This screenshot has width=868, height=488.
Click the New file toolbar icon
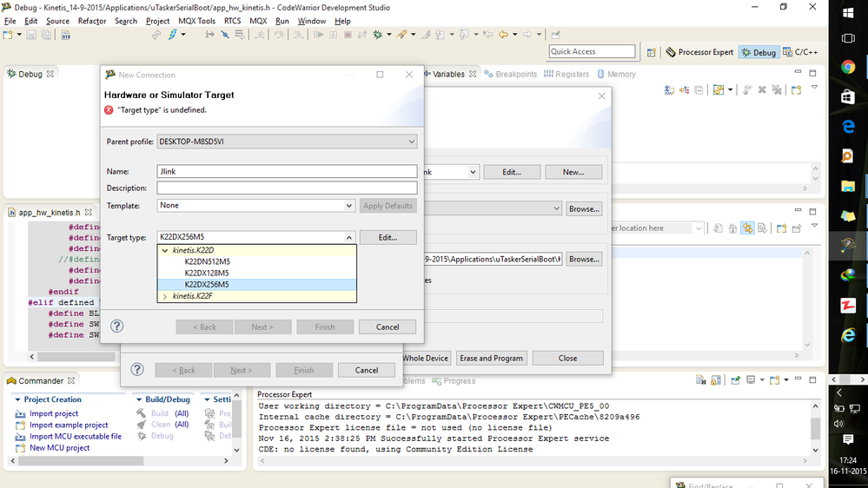8,35
